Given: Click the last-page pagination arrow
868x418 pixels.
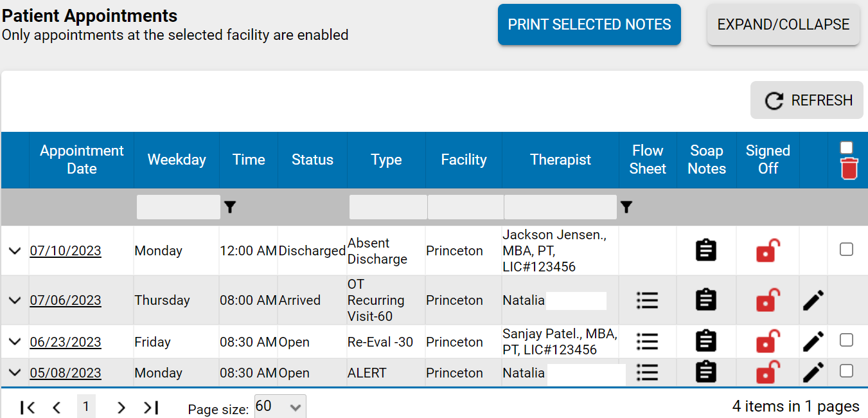Looking at the screenshot, I should pyautogui.click(x=150, y=406).
